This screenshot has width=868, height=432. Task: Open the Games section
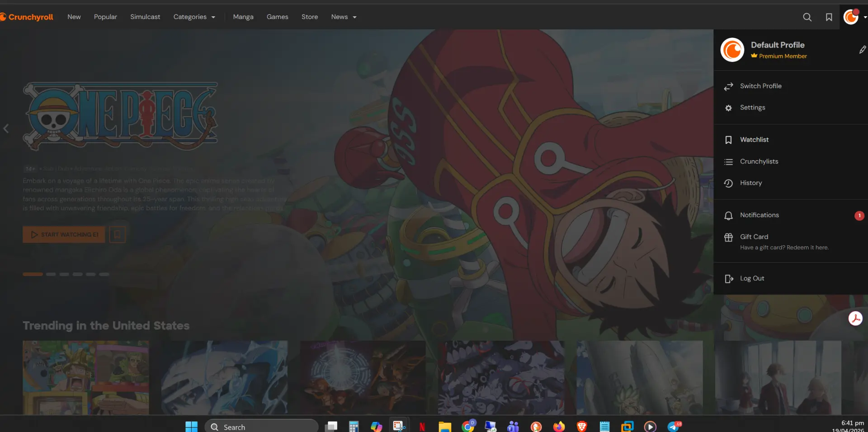(277, 17)
